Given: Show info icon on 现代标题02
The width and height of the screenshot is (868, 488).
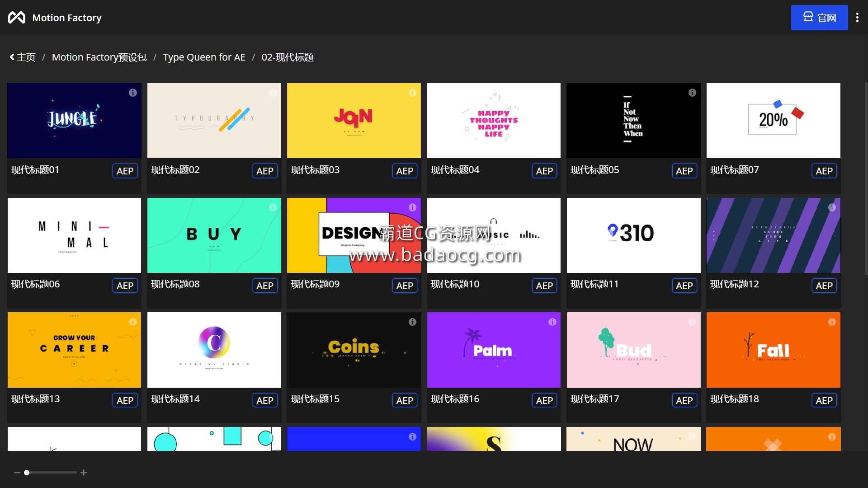Looking at the screenshot, I should (x=273, y=93).
